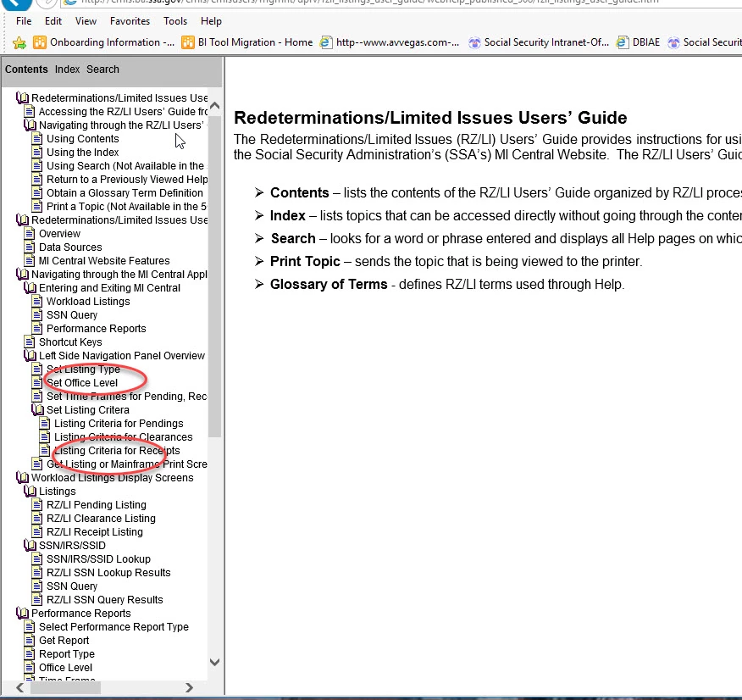Collapse the Set Listing Critera book
Image resolution: width=742 pixels, height=700 pixels.
[x=37, y=410]
